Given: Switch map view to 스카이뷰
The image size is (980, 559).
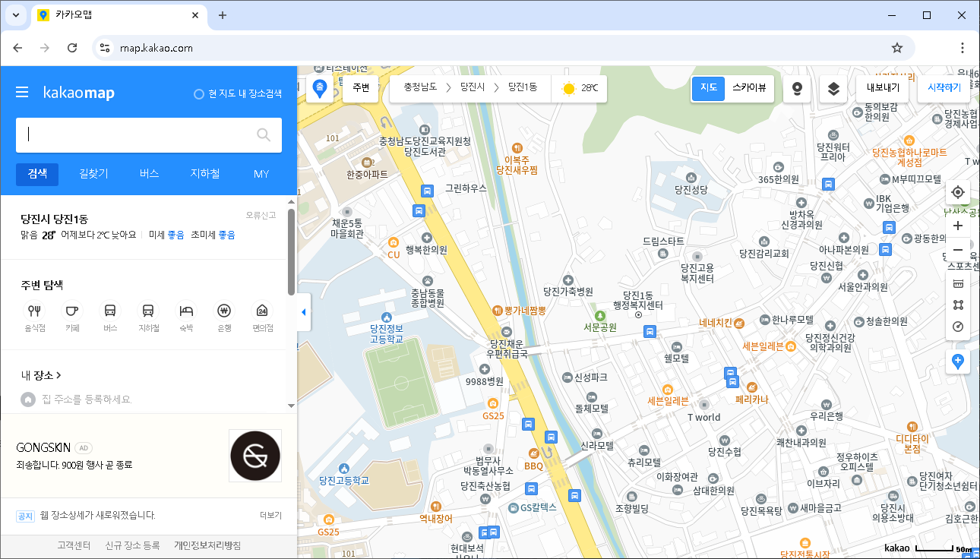Looking at the screenshot, I should [x=748, y=88].
